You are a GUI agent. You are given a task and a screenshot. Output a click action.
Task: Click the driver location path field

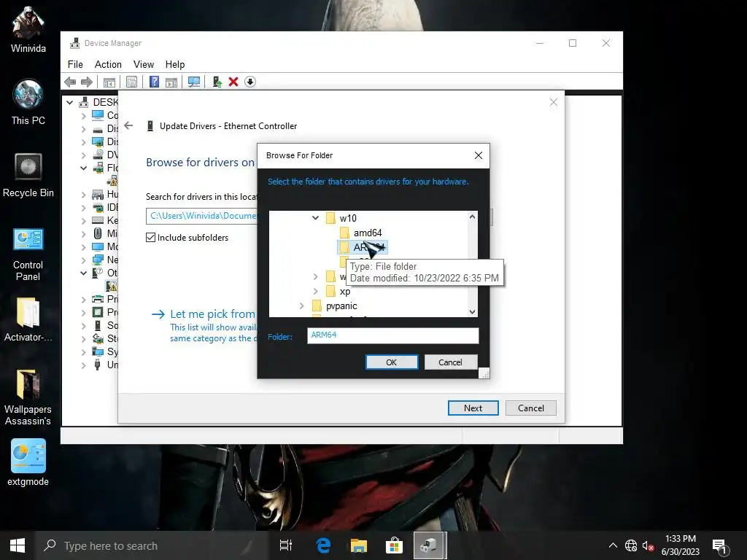[201, 216]
